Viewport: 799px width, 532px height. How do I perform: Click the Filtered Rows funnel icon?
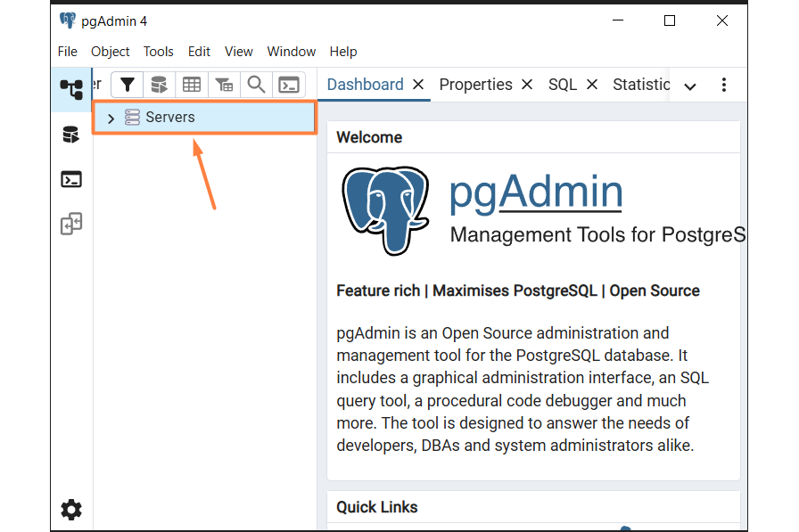pyautogui.click(x=128, y=85)
